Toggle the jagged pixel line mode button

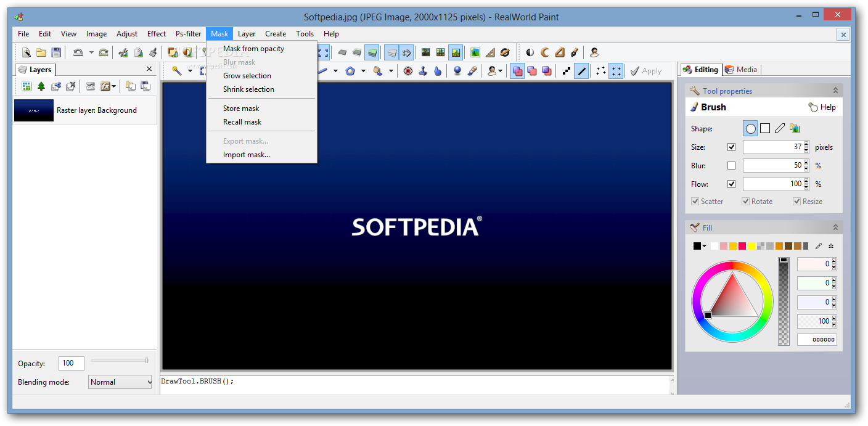coord(567,71)
